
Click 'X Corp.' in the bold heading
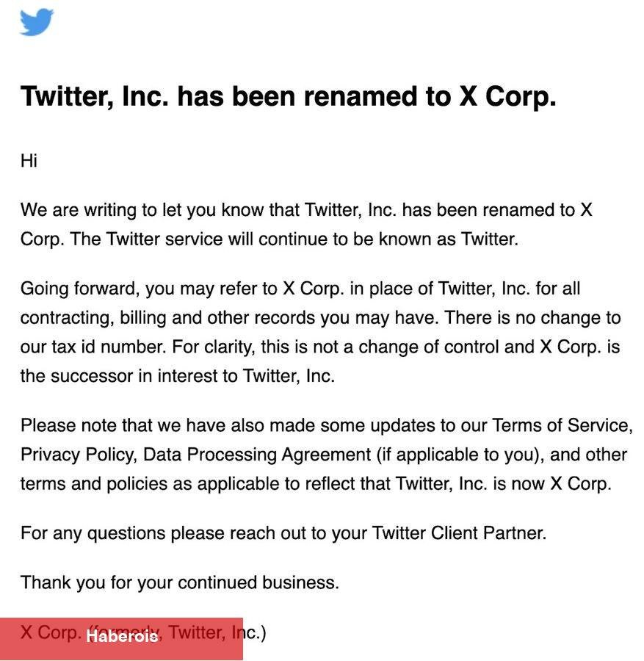coord(508,96)
